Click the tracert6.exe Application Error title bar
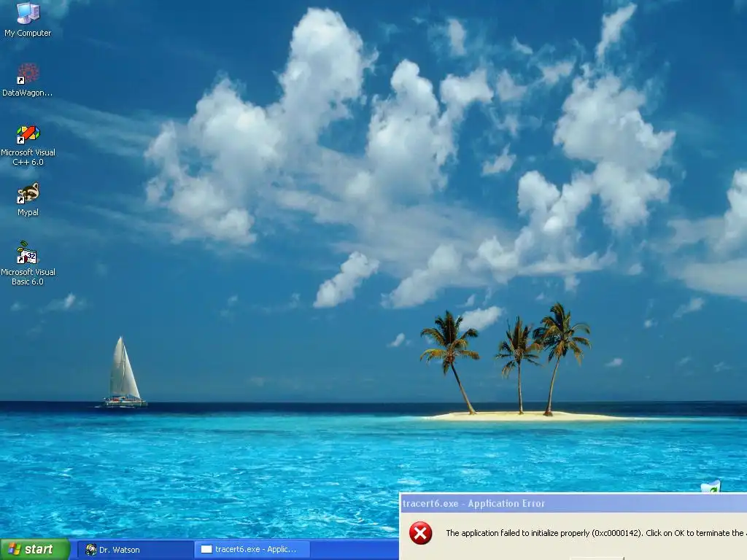This screenshot has width=747, height=560. click(x=573, y=503)
